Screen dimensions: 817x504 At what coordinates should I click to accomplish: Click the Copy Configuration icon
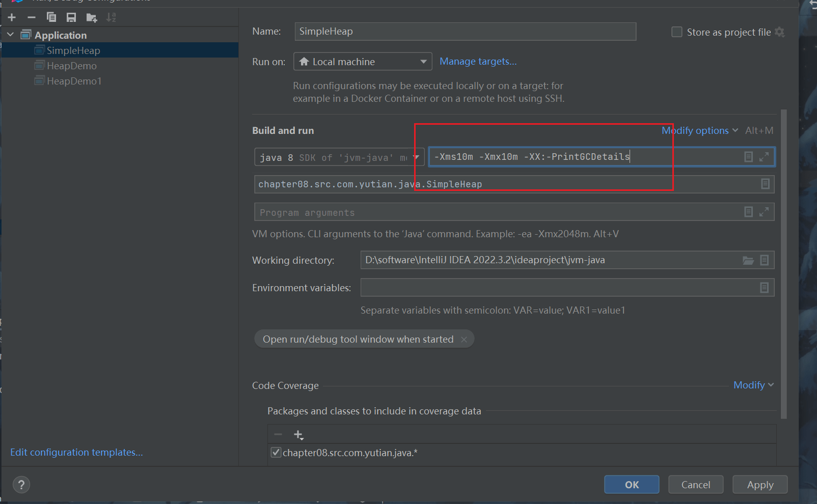pyautogui.click(x=51, y=18)
